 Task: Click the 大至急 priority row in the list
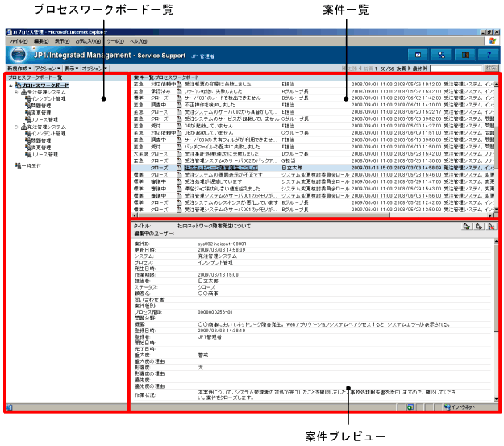point(313,154)
